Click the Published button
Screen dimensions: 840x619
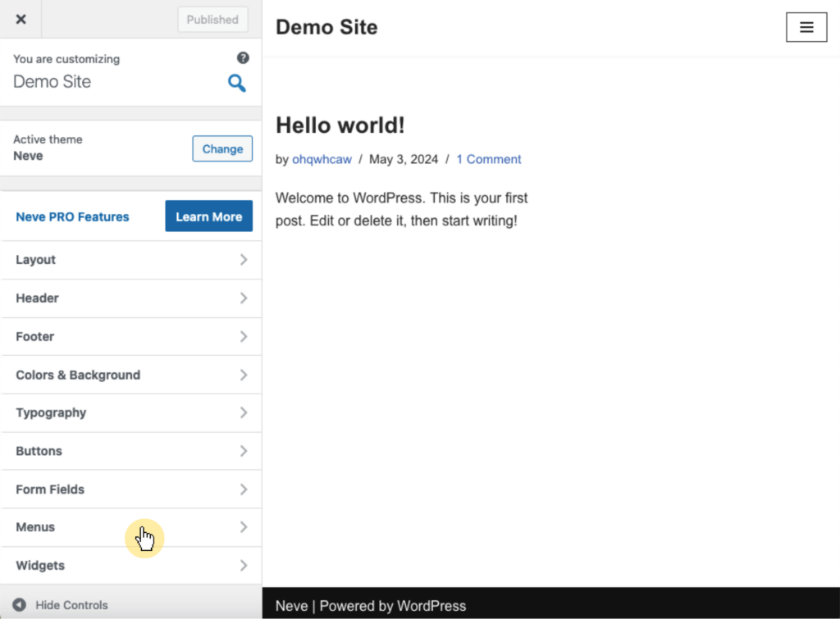coord(212,20)
